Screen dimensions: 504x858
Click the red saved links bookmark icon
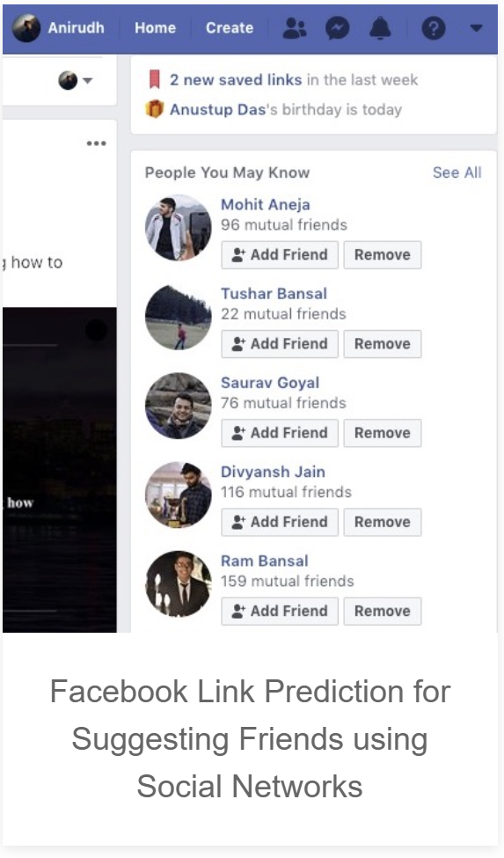(x=155, y=80)
